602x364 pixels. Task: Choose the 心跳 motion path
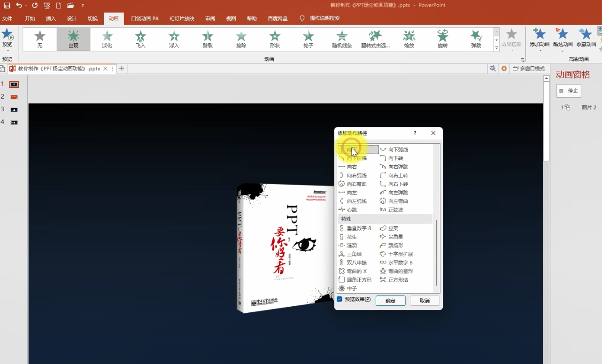tap(348, 210)
